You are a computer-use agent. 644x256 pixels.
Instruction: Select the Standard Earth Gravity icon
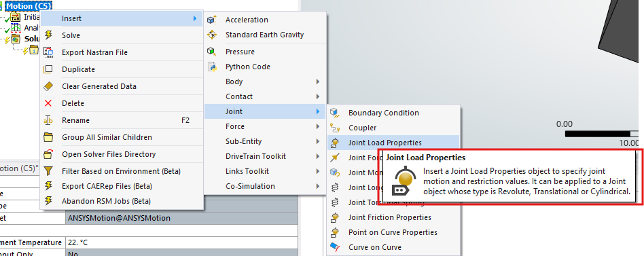(212, 35)
